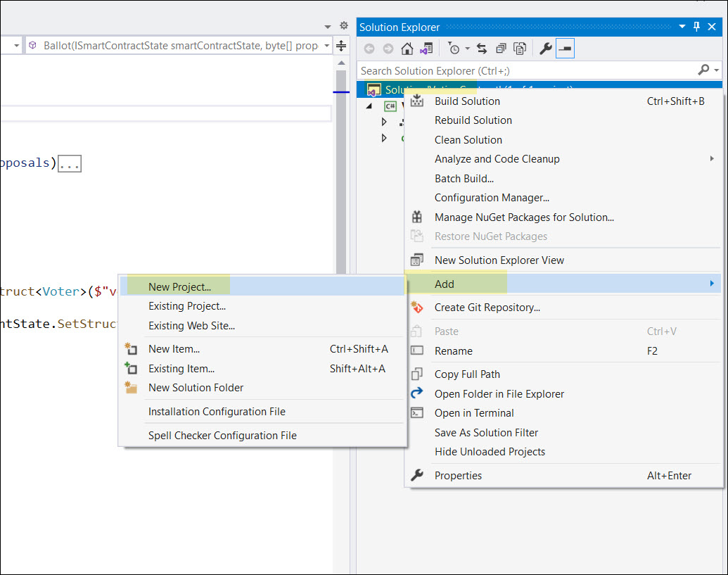Open New Solution Explorer View
The height and width of the screenshot is (575, 728).
563,260
